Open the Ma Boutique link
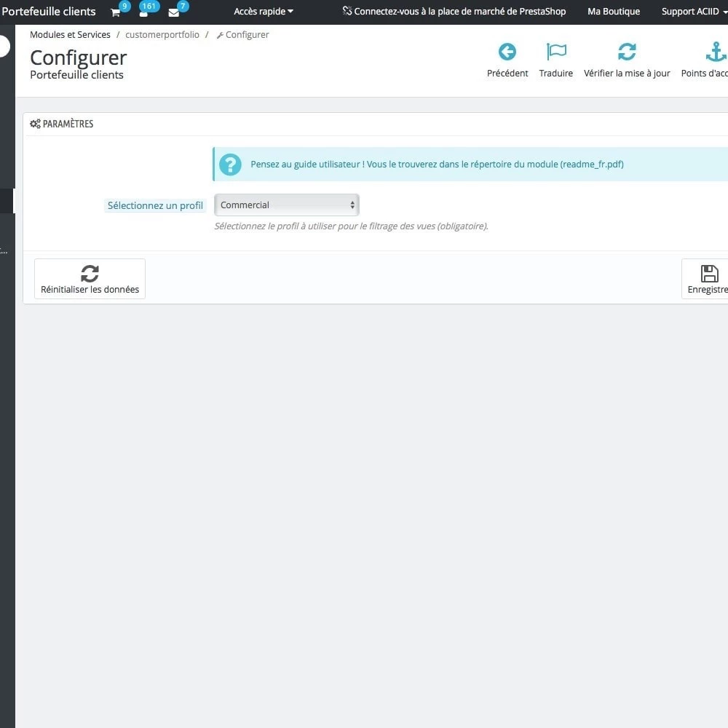This screenshot has height=728, width=728. [613, 12]
